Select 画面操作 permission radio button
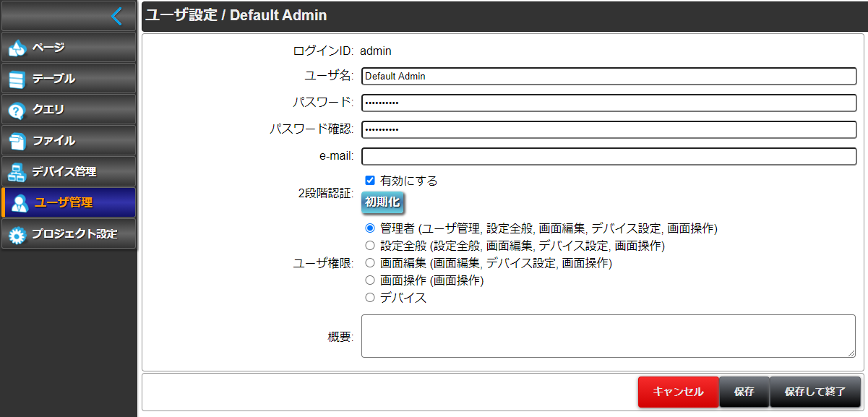 point(370,280)
